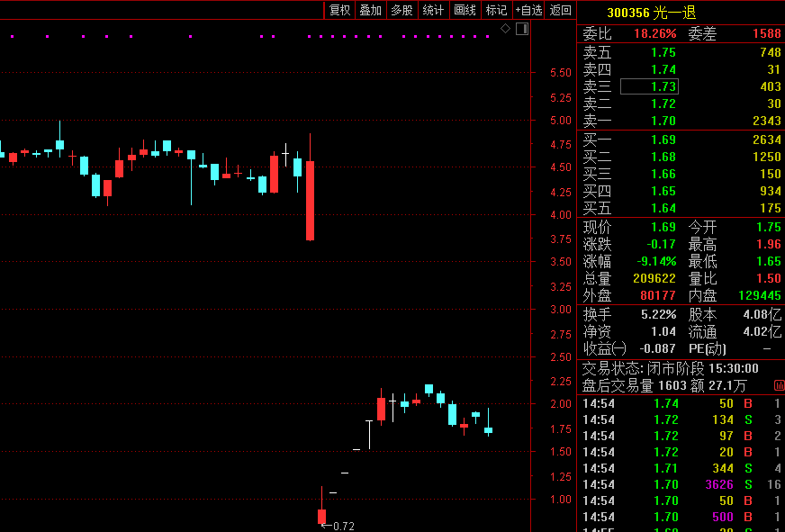Viewport: 785px width, 532px height.
Task: Click the 3.00 price axis label
Action: point(560,310)
